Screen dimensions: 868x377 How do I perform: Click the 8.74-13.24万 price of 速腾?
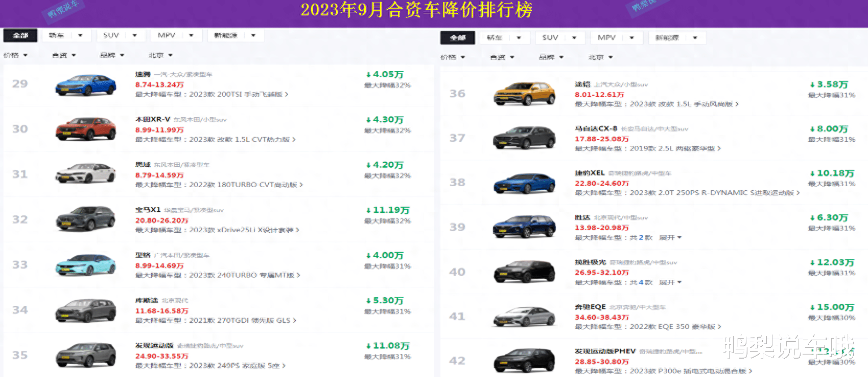click(159, 85)
